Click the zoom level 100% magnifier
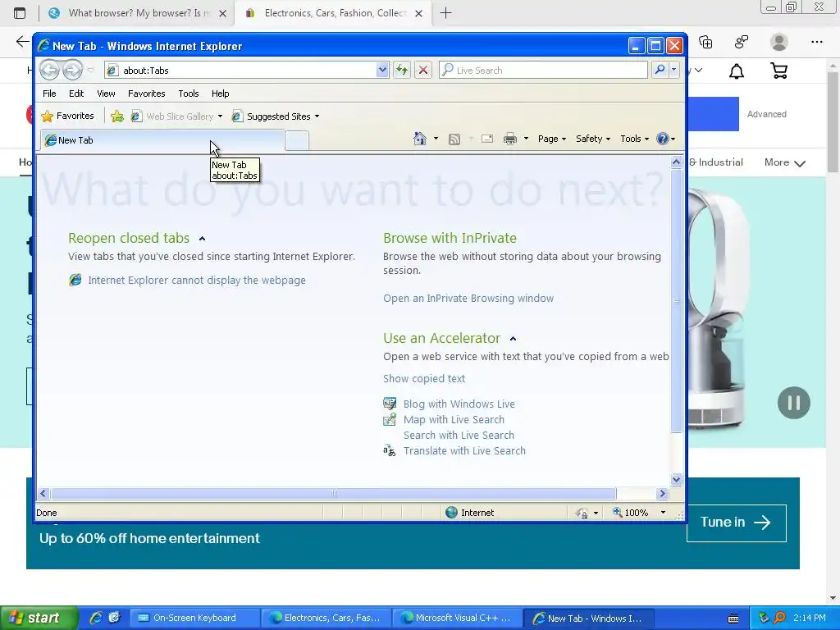 click(x=618, y=512)
